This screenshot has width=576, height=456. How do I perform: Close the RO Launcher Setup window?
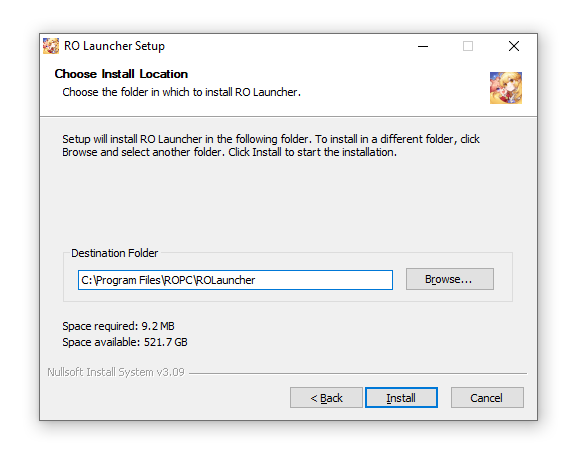(514, 46)
